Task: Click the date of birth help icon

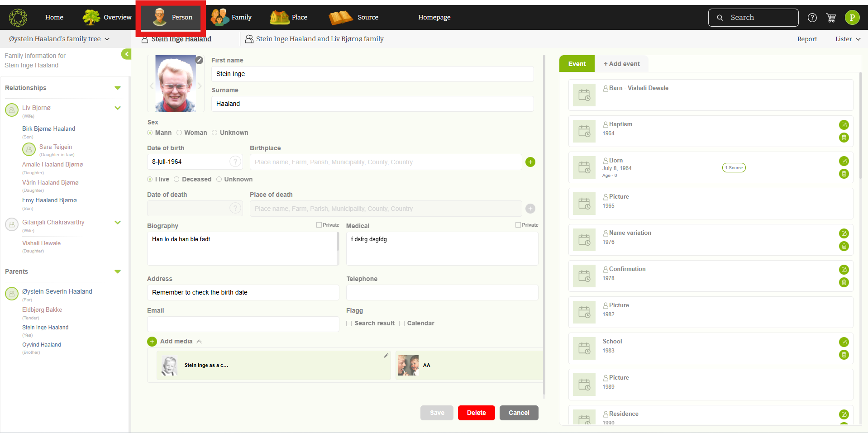Action: [x=235, y=162]
